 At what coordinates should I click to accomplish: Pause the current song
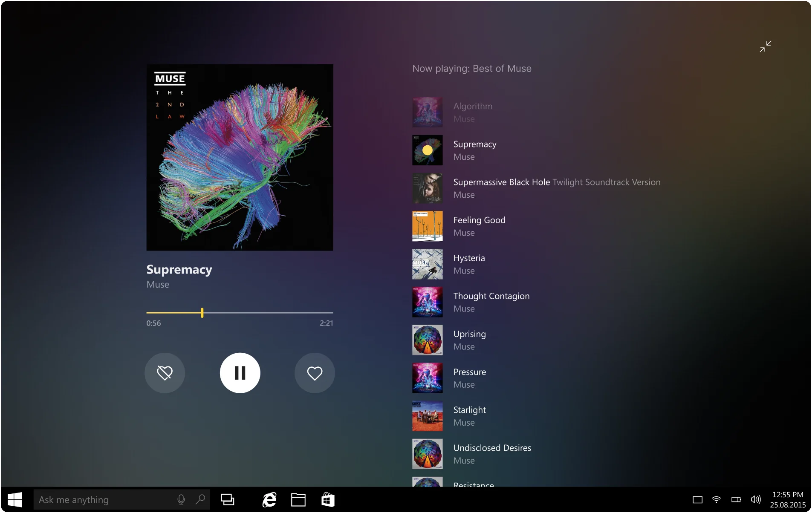click(240, 373)
